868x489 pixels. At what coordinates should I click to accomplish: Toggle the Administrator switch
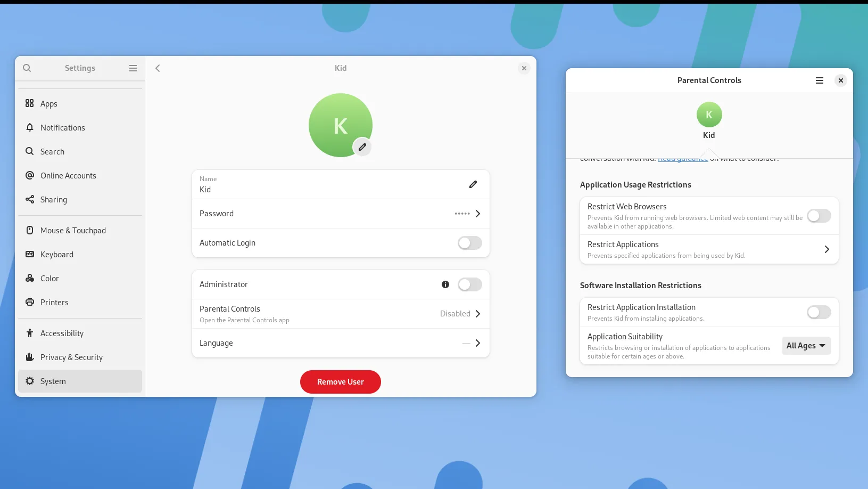(470, 284)
